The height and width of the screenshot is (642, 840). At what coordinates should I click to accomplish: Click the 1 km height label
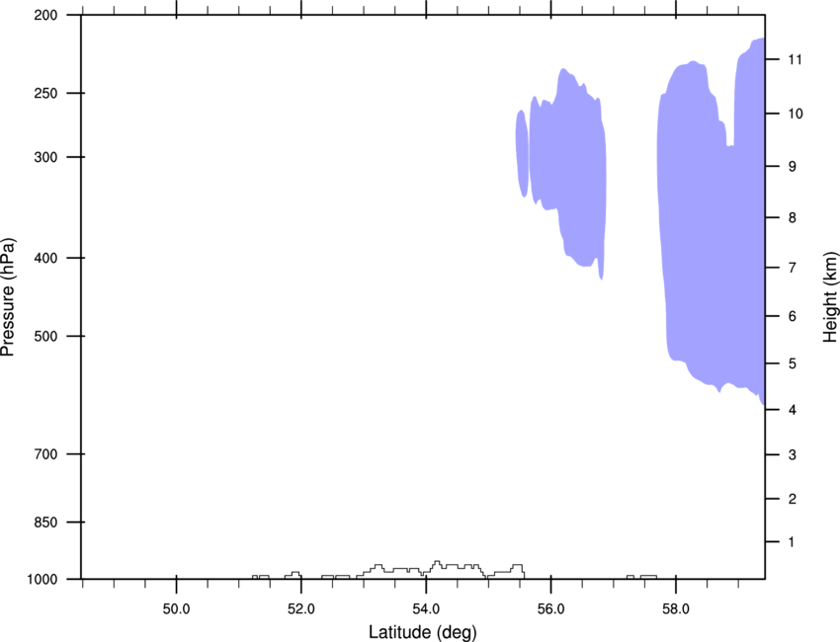[x=792, y=542]
